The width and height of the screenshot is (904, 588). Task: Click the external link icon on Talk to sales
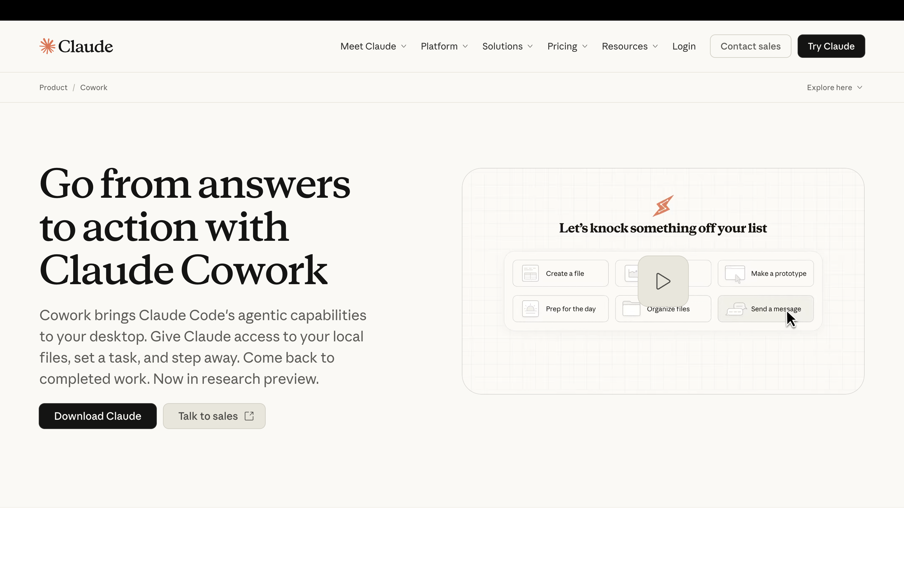[249, 416]
